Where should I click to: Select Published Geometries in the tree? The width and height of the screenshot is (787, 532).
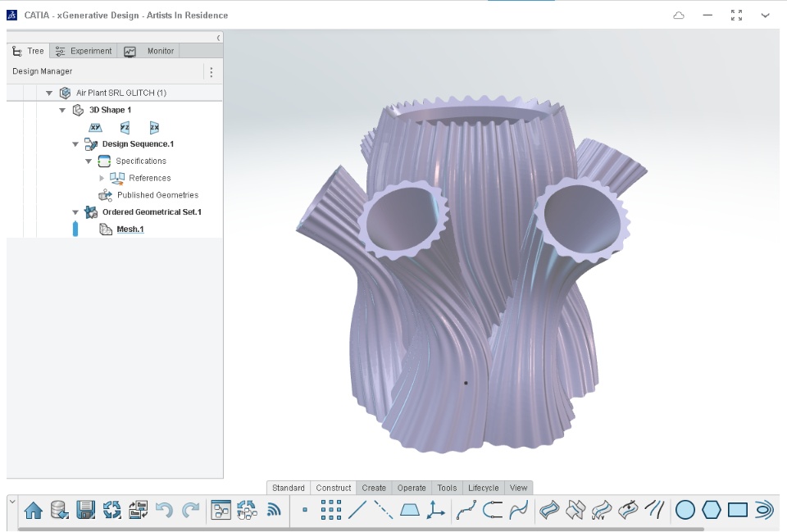pyautogui.click(x=157, y=195)
